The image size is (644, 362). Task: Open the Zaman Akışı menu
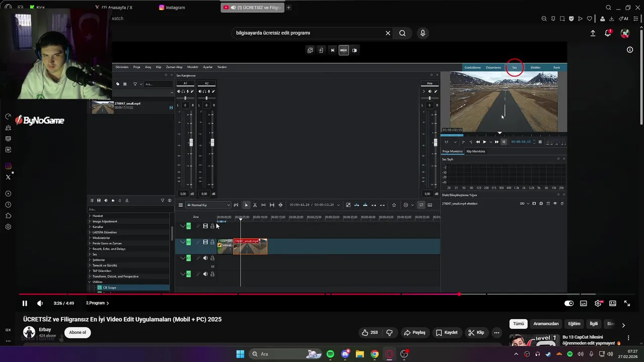[x=174, y=67]
